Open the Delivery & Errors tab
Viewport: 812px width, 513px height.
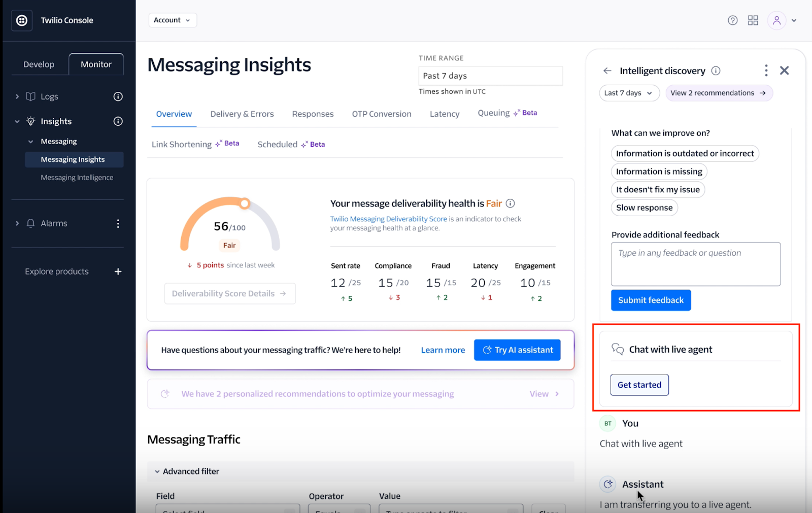[x=242, y=114]
